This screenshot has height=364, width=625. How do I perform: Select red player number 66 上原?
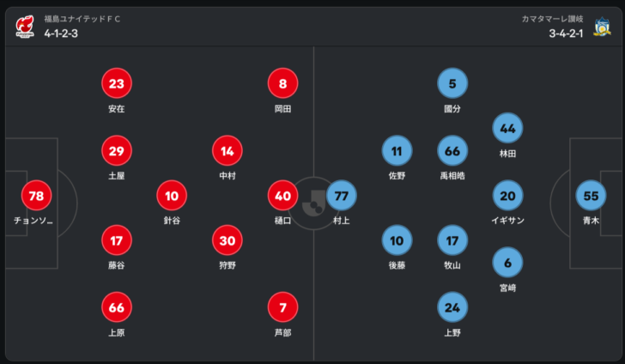[x=117, y=307]
